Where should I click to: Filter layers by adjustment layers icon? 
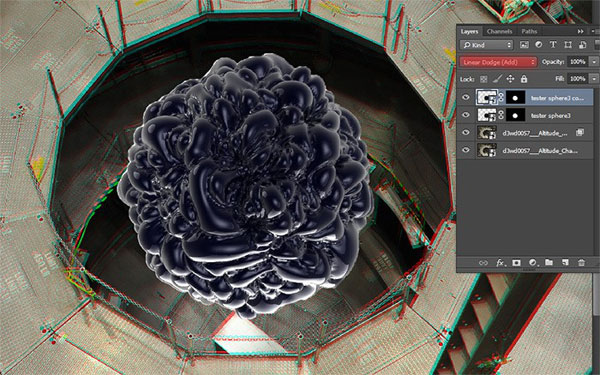click(538, 45)
